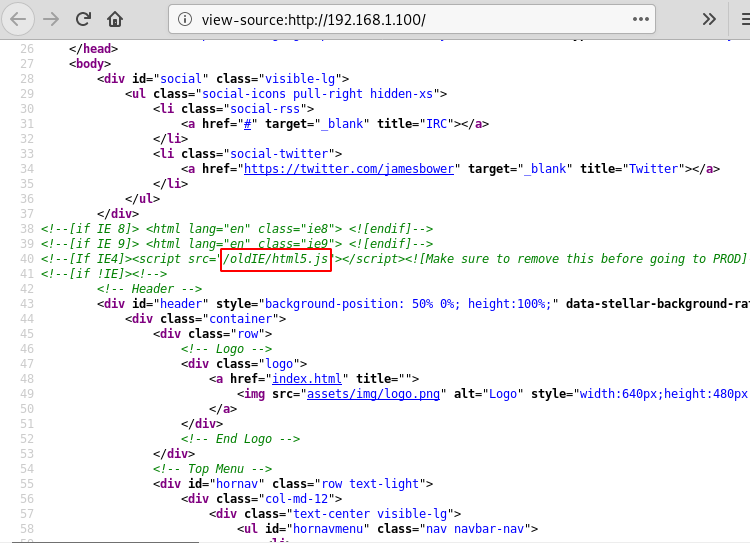Click the body tag on line 27
The width and height of the screenshot is (750, 543).
(90, 64)
